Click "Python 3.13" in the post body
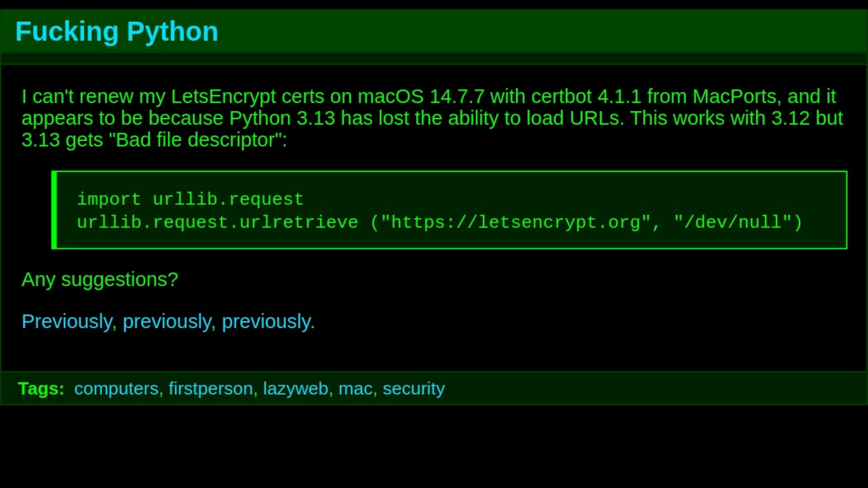This screenshot has height=488, width=868. pyautogui.click(x=282, y=118)
